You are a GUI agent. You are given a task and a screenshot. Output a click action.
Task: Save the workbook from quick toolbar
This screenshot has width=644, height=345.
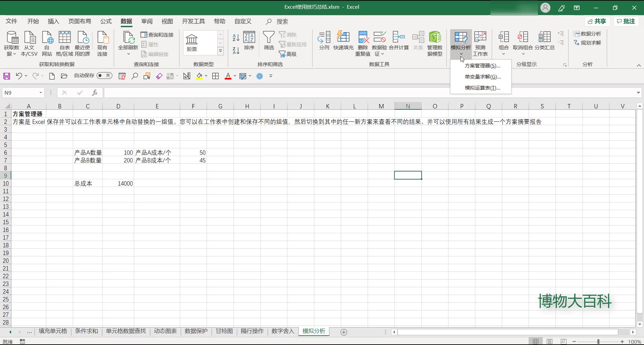pos(7,76)
